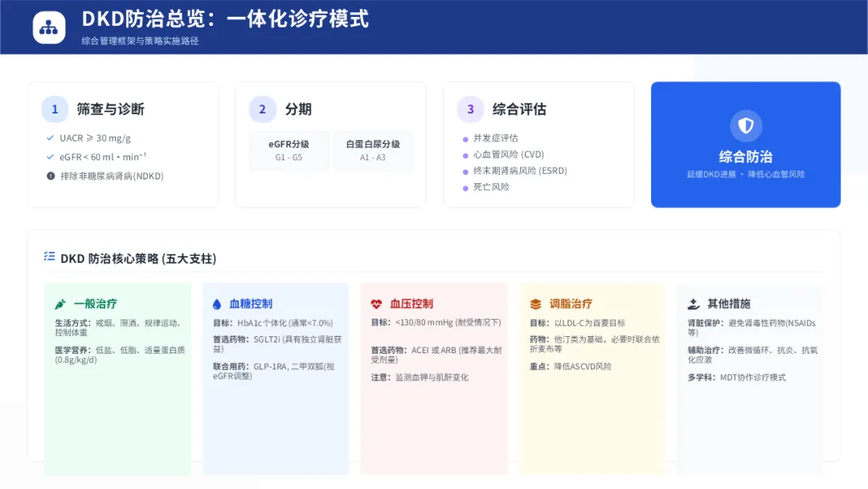Click the text 死亡风险

pos(491,187)
